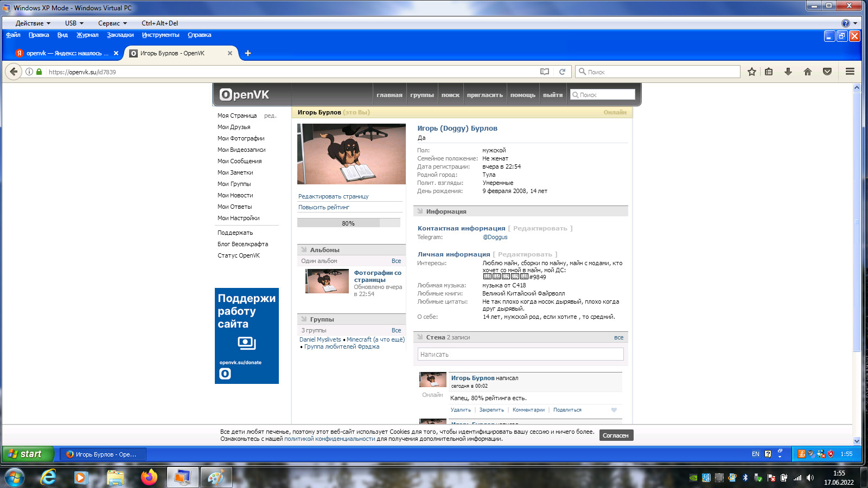Click the XP start button
The height and width of the screenshot is (488, 868).
pyautogui.click(x=28, y=454)
